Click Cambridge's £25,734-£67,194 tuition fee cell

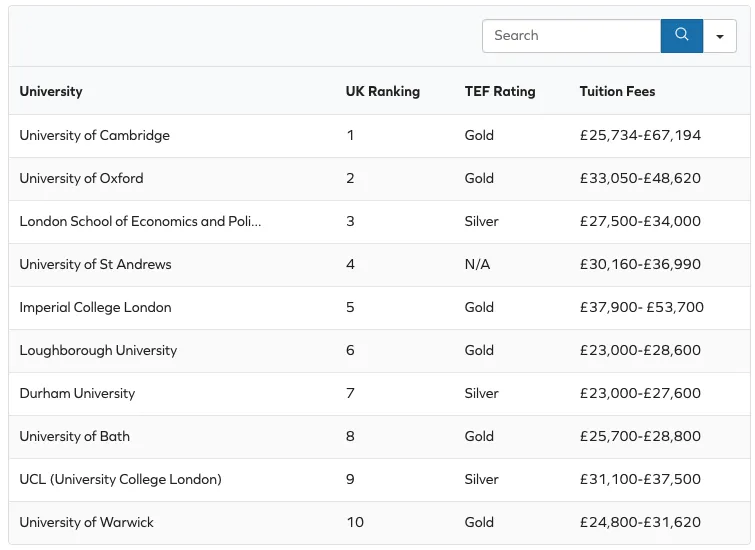tap(640, 135)
